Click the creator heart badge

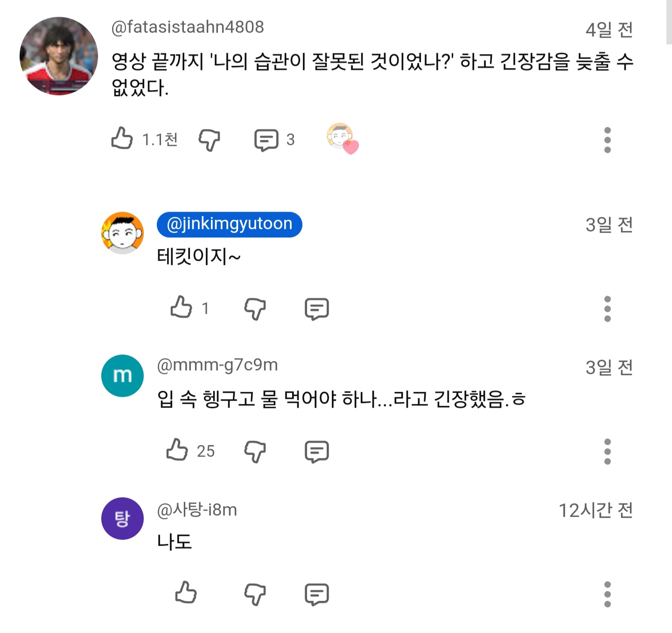343,139
